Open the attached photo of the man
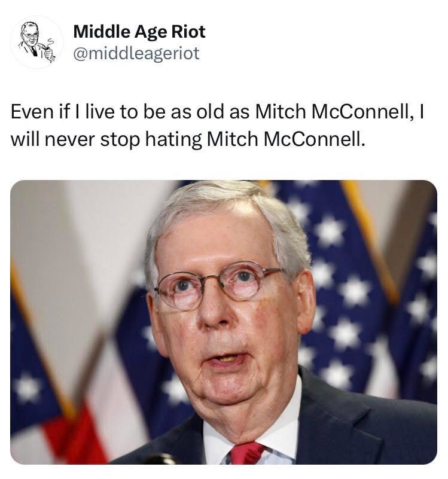The image size is (448, 479). click(224, 322)
